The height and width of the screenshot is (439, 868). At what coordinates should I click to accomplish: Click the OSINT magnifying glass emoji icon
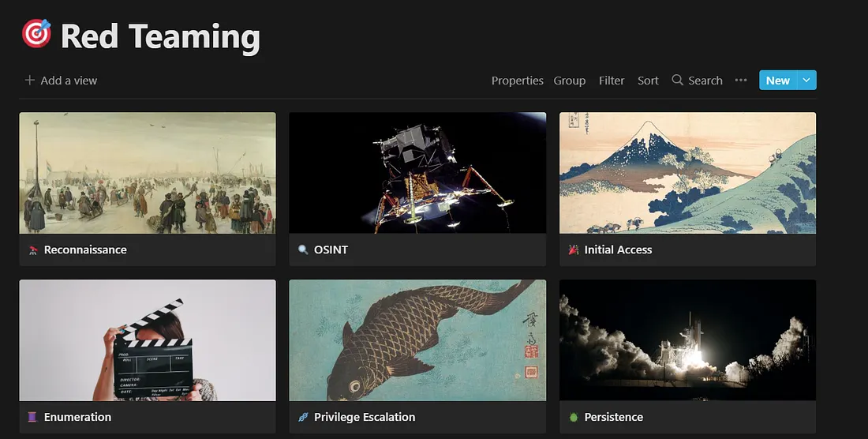[303, 250]
